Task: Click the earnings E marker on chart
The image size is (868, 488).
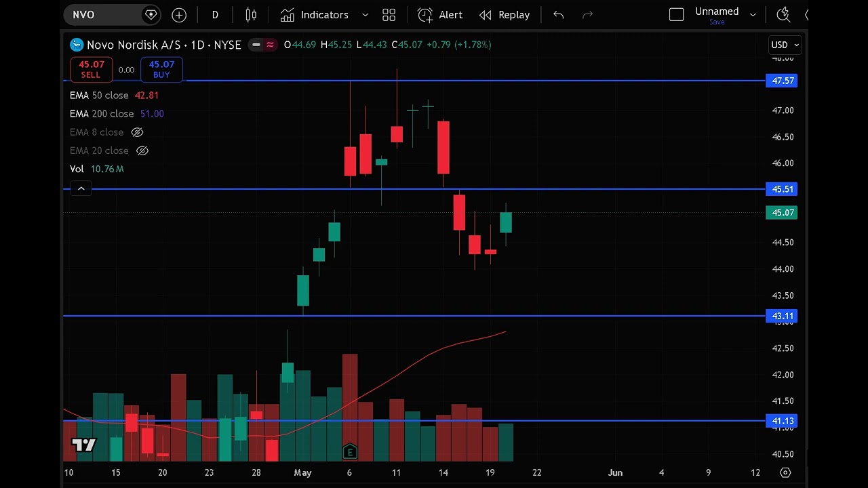Action: pos(349,452)
